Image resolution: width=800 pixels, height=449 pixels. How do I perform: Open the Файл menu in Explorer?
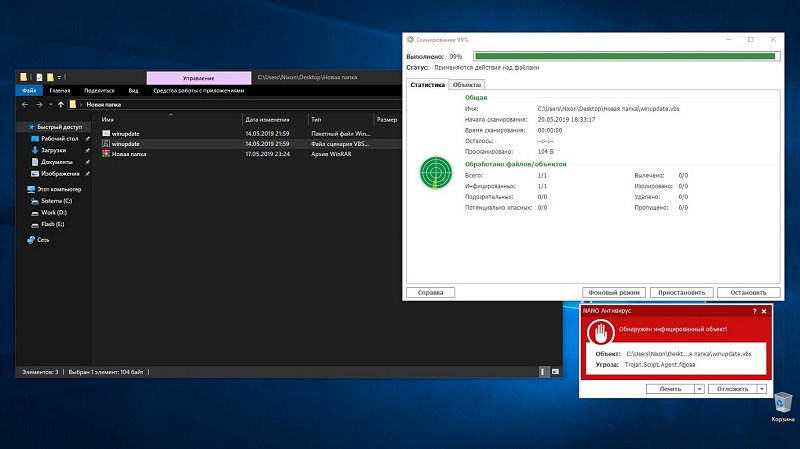coord(30,89)
